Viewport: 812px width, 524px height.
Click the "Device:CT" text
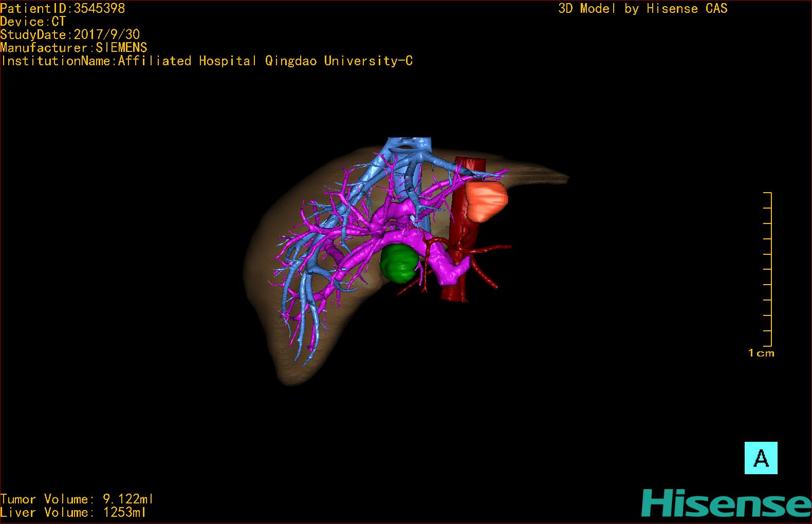[x=33, y=22]
